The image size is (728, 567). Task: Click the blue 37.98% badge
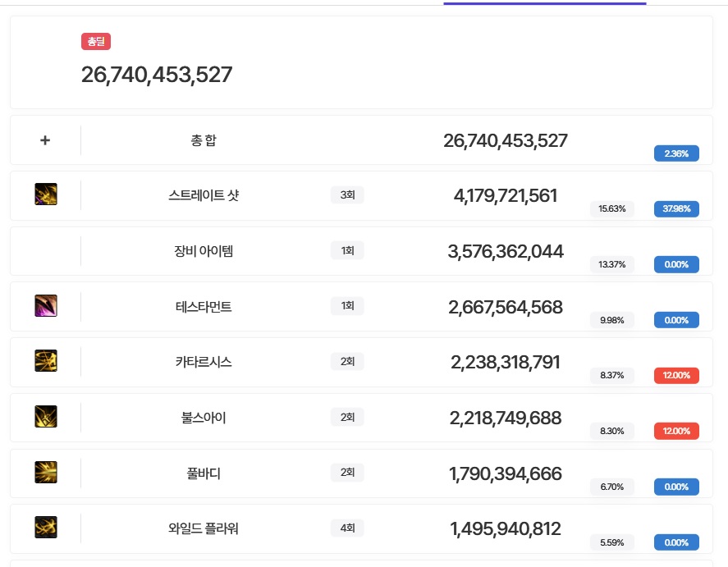click(x=676, y=208)
